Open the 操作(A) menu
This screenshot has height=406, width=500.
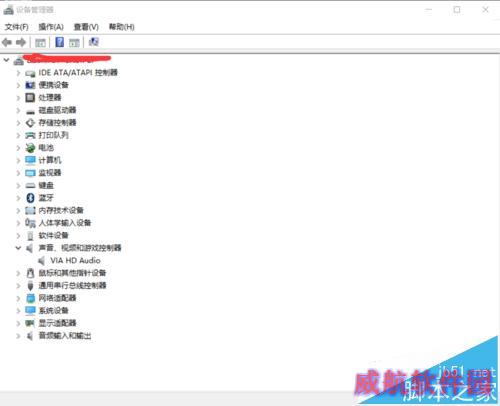[x=51, y=27]
